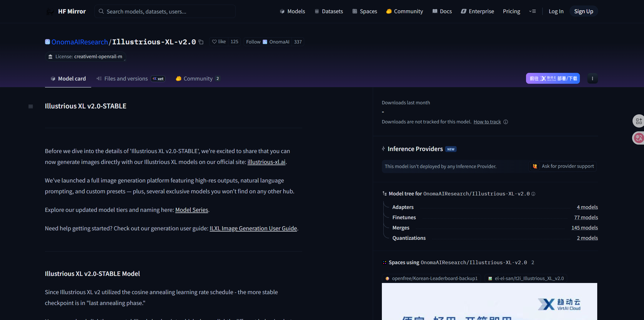This screenshot has width=644, height=320.
Task: Click the Illustrious XL v2.0-STABLE heading
Action: pyautogui.click(x=86, y=106)
